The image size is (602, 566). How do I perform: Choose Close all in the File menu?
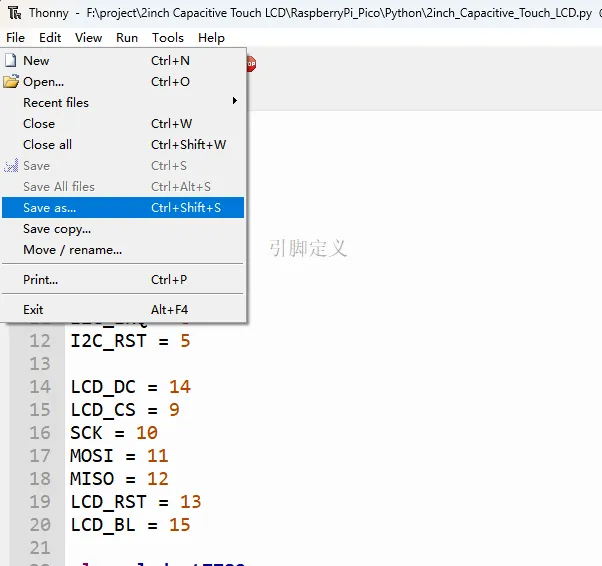(123, 145)
